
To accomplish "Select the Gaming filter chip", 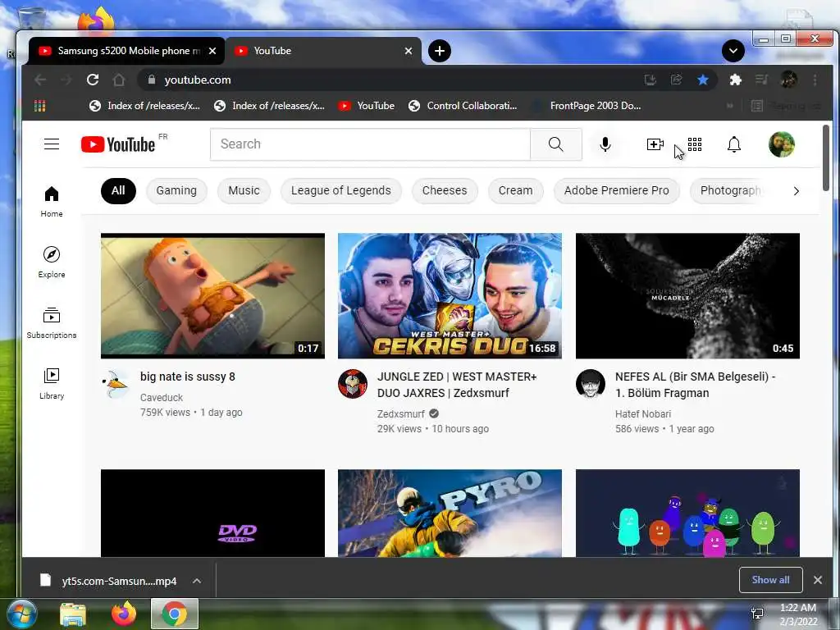I will click(176, 190).
